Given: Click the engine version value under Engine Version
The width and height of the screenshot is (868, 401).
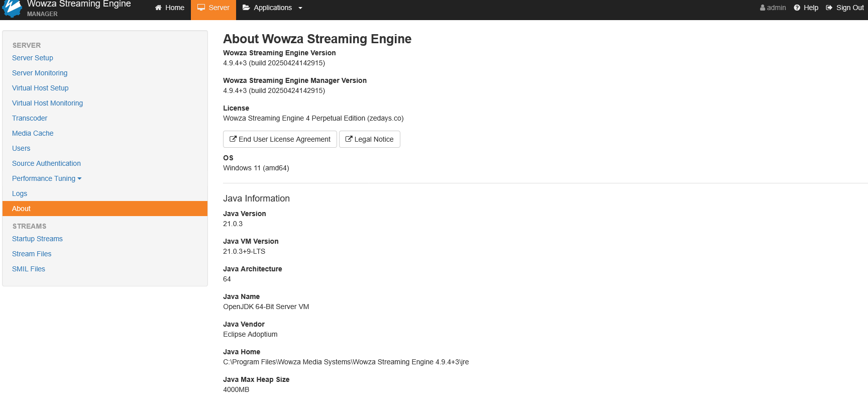Looking at the screenshot, I should tap(274, 63).
